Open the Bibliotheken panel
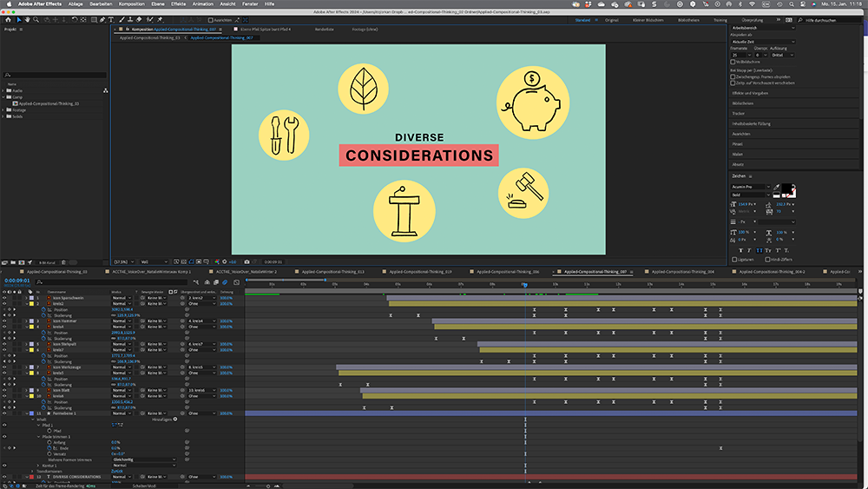This screenshot has width=868, height=489. [743, 103]
